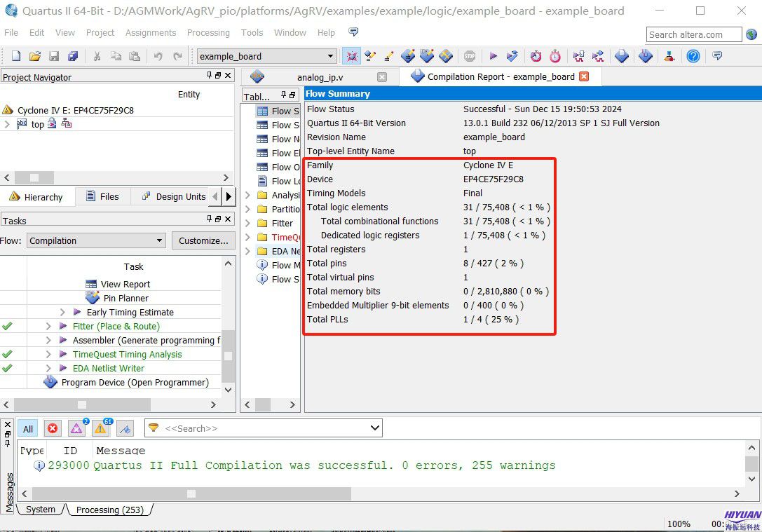762x532 pixels.
Task: Click the Open file folder icon
Action: (x=35, y=57)
